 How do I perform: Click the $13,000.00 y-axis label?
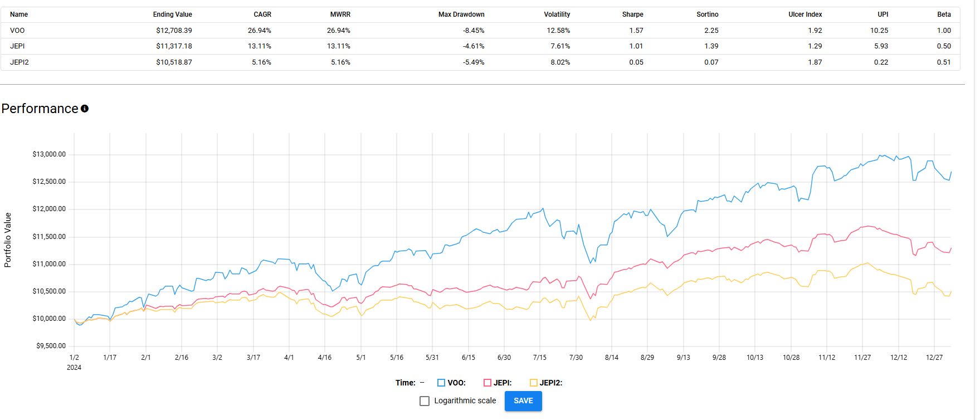click(49, 154)
